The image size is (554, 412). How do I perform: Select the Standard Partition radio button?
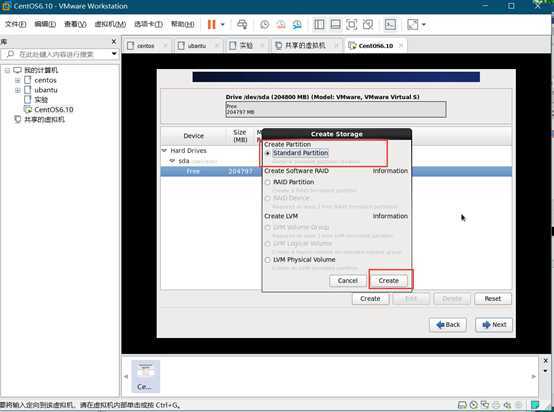click(267, 153)
